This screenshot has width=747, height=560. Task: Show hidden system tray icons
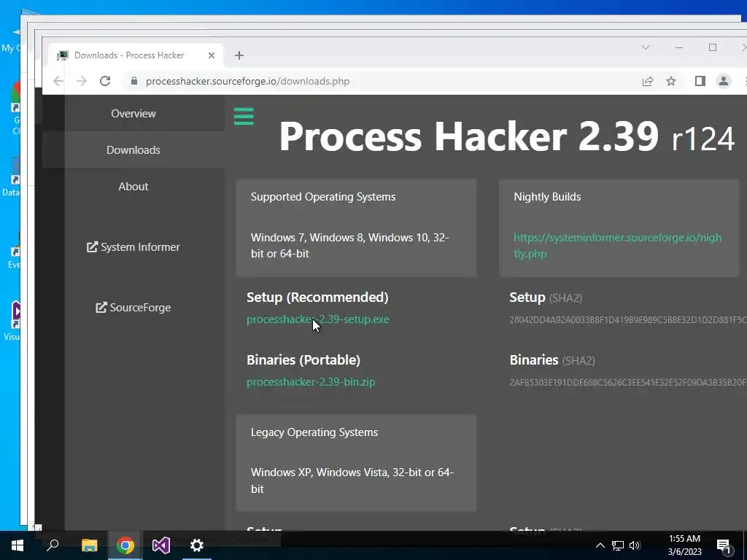coord(600,545)
